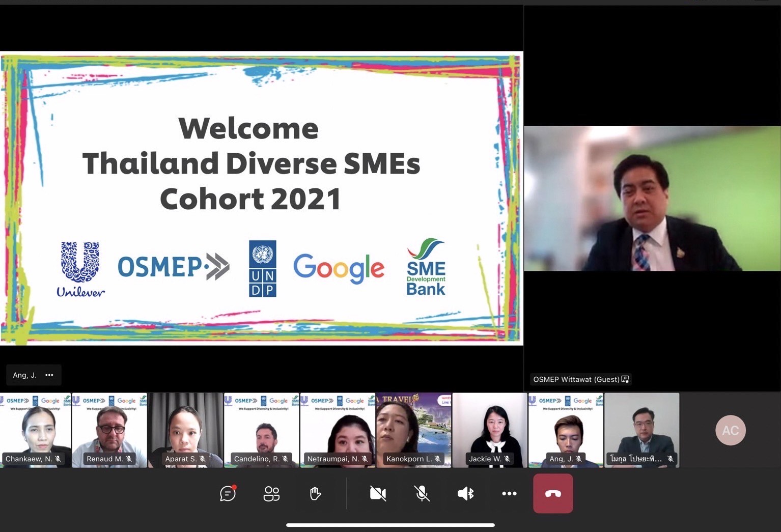Image resolution: width=781 pixels, height=532 pixels.
Task: Select Aparat S. video thumbnail
Action: click(x=185, y=430)
